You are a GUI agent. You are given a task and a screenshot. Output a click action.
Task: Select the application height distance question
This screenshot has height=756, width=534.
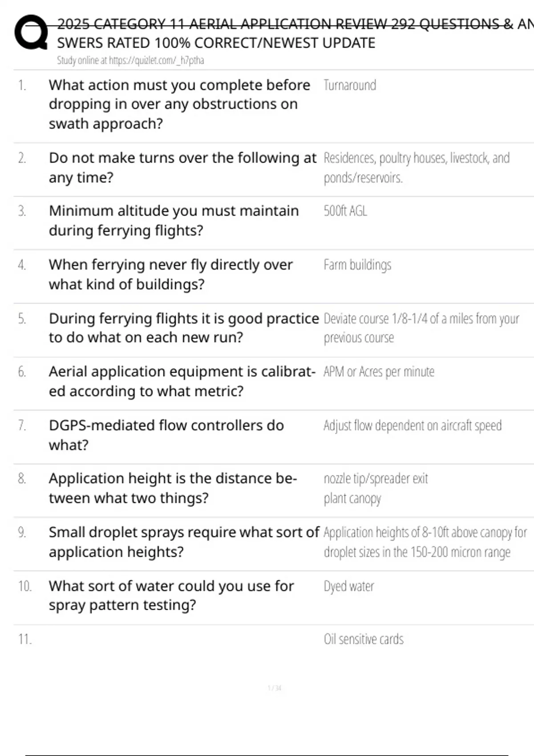coord(173,488)
